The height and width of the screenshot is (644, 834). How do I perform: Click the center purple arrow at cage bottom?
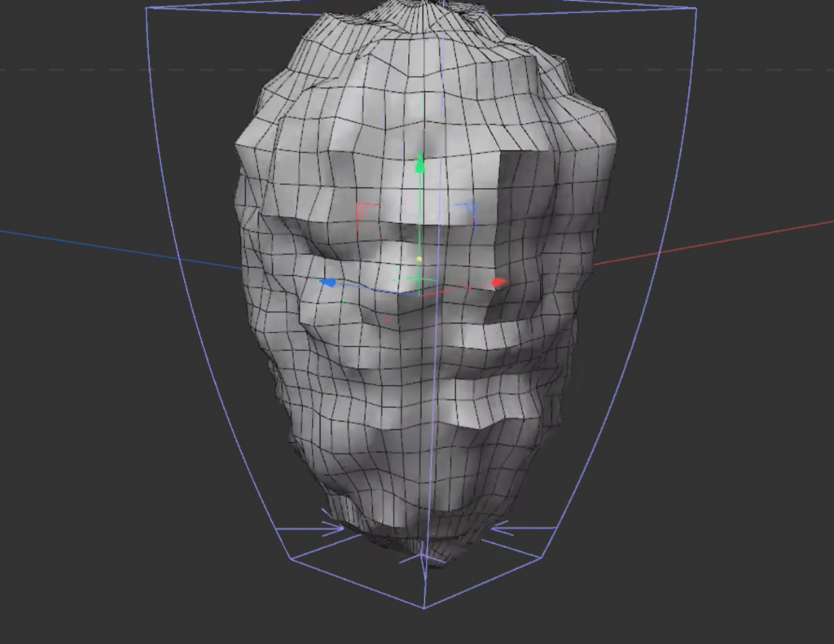tap(421, 559)
